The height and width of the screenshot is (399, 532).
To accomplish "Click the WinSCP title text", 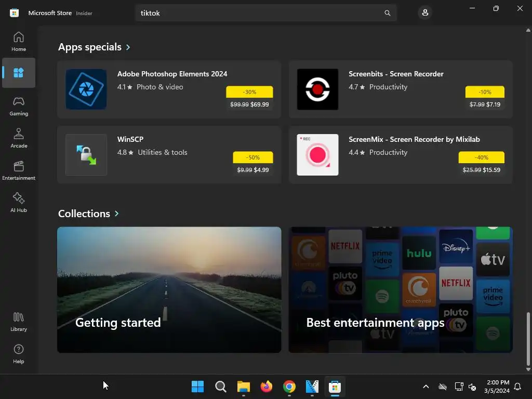I will [x=130, y=139].
